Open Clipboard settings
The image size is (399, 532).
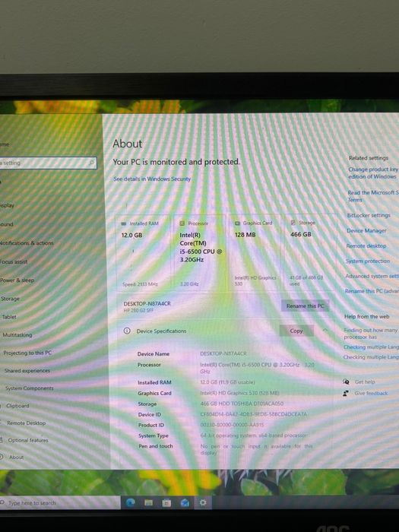(x=17, y=406)
